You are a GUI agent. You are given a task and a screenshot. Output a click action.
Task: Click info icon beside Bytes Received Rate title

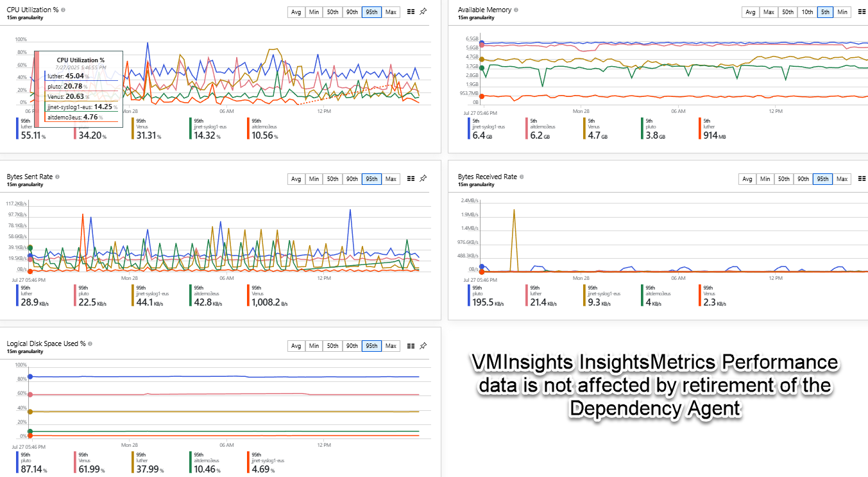[522, 177]
